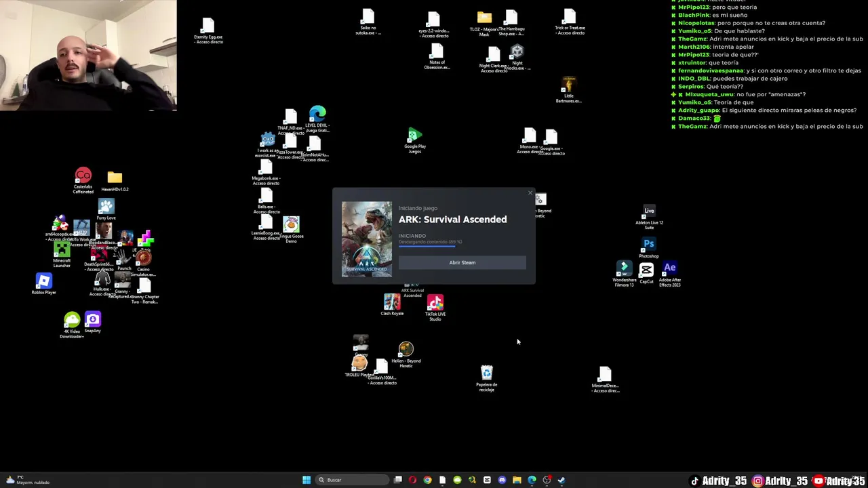This screenshot has height=488, width=868.
Task: Select the Adobe After Effects 2023 icon
Action: click(x=669, y=274)
